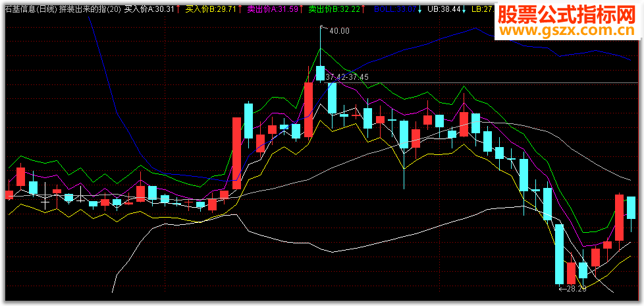This screenshot has height=306, width=644.
Task: Click the UB:38.44 legend value
Action: pos(443,9)
